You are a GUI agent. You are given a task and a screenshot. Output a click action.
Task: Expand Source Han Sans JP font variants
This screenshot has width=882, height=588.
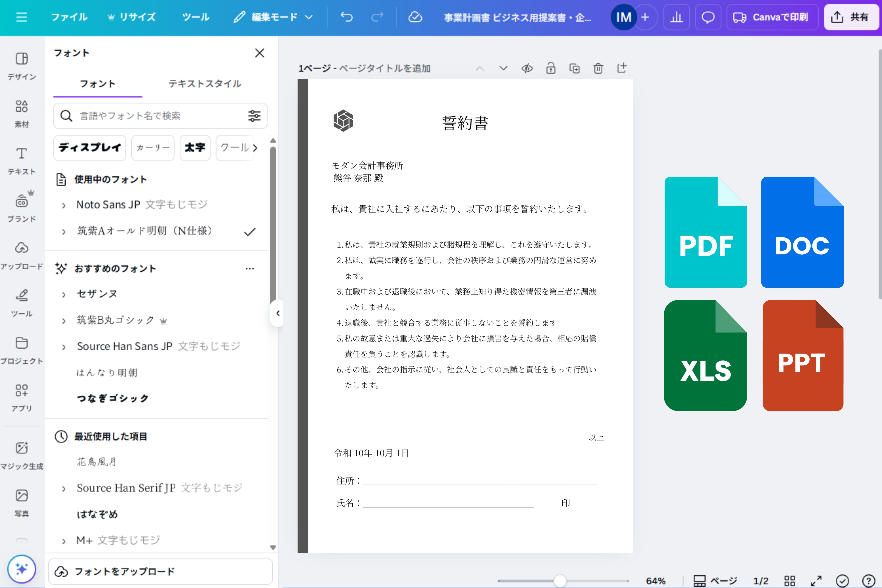click(x=64, y=347)
